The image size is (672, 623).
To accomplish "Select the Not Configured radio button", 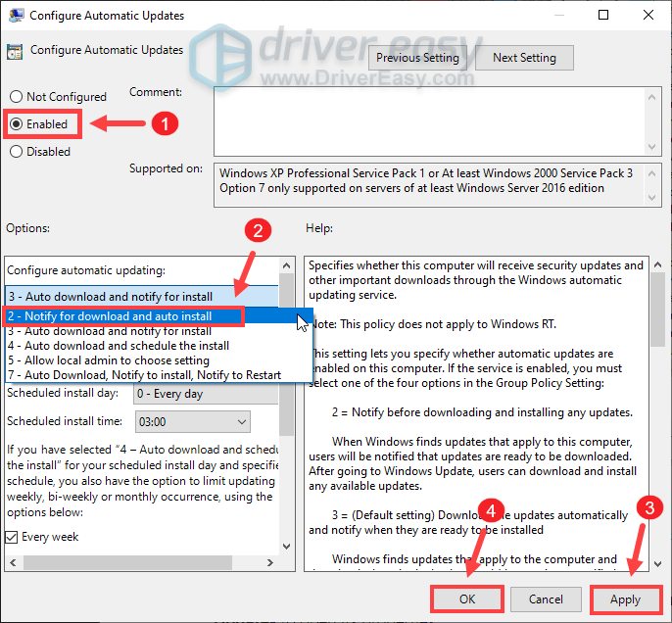I will [x=16, y=97].
